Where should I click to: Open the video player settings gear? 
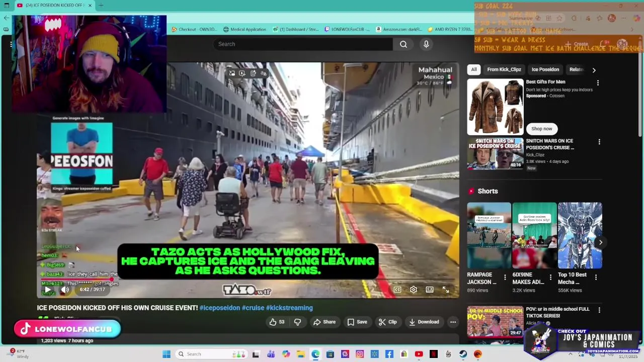point(414,290)
